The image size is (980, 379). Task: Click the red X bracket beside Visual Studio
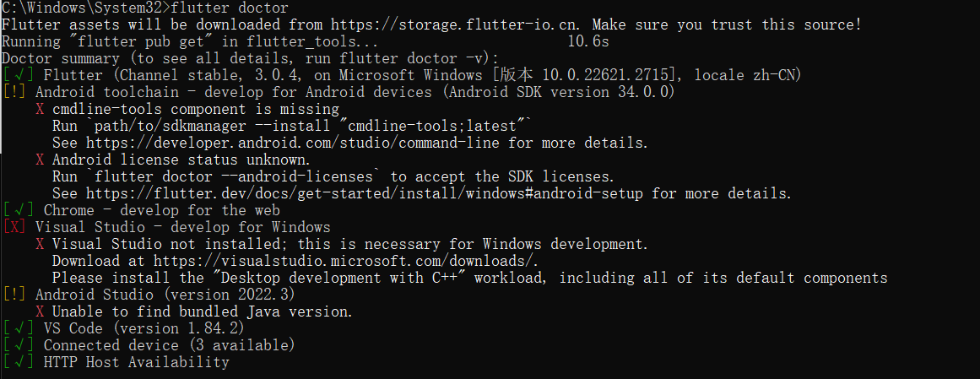click(x=14, y=228)
